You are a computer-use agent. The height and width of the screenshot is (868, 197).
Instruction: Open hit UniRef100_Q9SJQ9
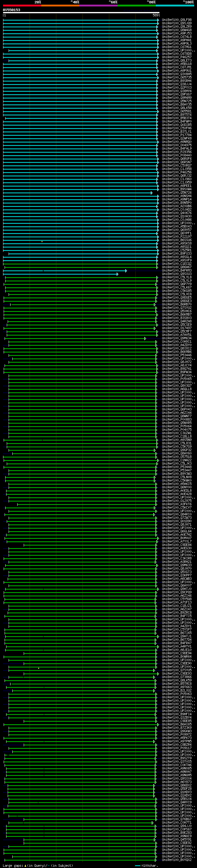pyautogui.click(x=176, y=23)
